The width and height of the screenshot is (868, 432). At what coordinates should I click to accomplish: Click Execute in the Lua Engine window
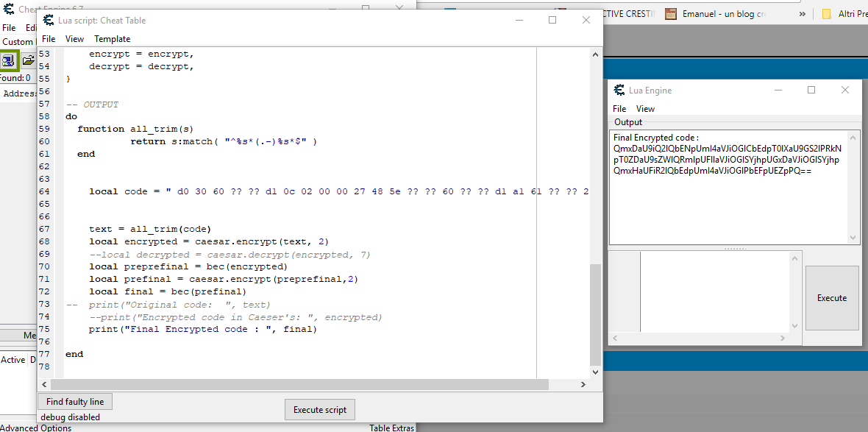coord(831,297)
